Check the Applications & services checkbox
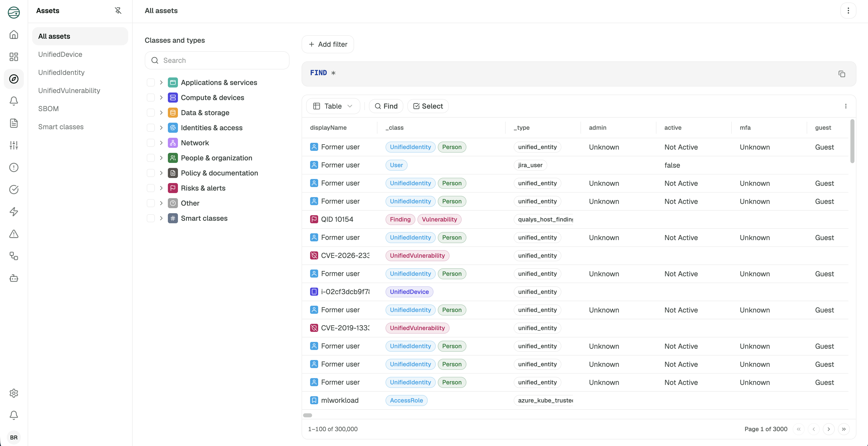Image resolution: width=868 pixels, height=446 pixels. point(151,83)
